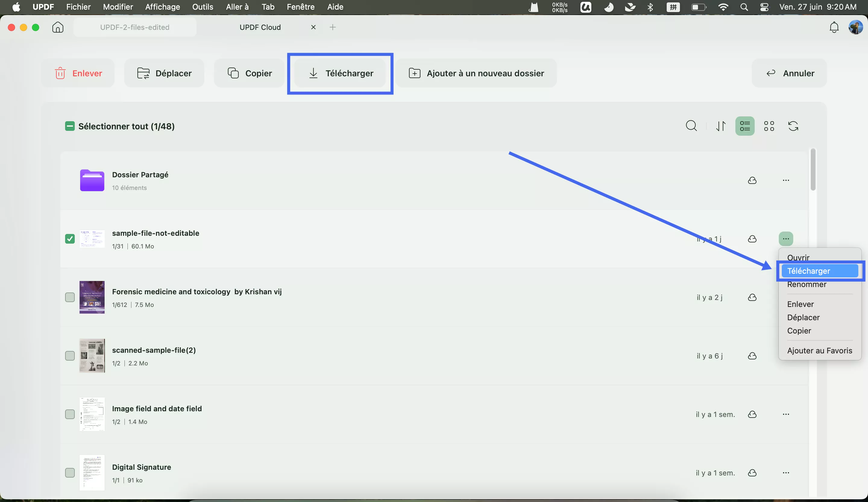Open the sort order icon
Viewport: 868px width, 502px height.
(x=721, y=126)
